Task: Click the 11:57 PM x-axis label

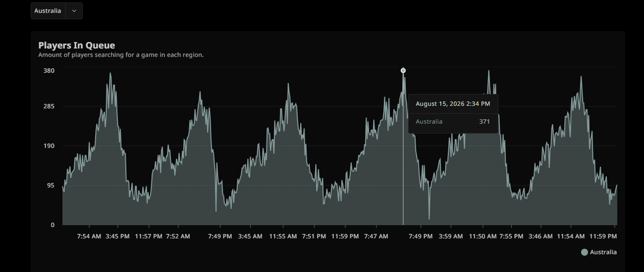Action: (149, 236)
